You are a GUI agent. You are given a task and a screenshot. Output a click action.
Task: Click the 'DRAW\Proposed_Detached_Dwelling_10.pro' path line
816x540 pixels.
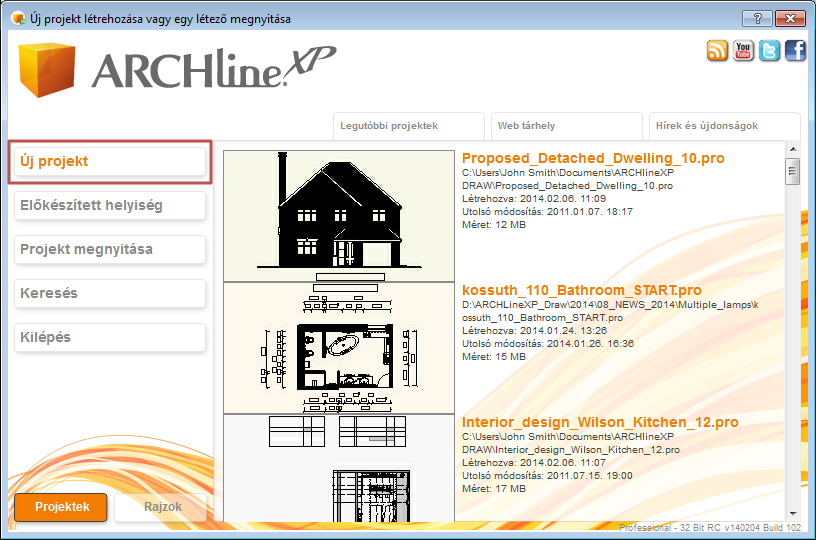567,186
